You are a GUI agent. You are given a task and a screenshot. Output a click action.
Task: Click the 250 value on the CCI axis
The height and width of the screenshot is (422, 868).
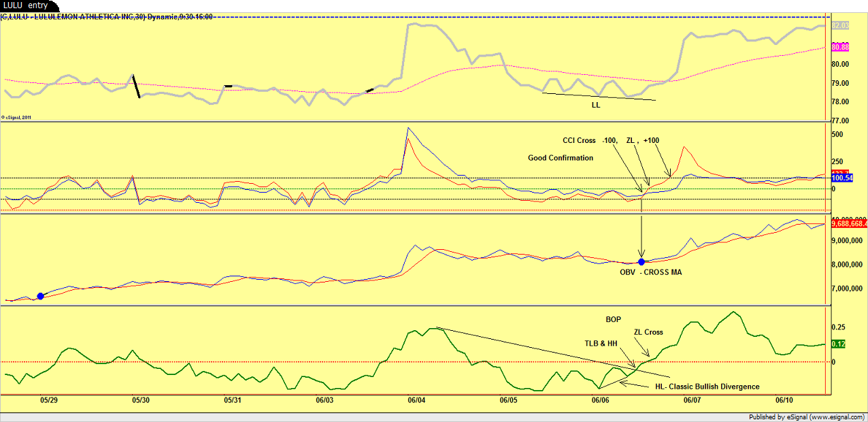coord(839,161)
